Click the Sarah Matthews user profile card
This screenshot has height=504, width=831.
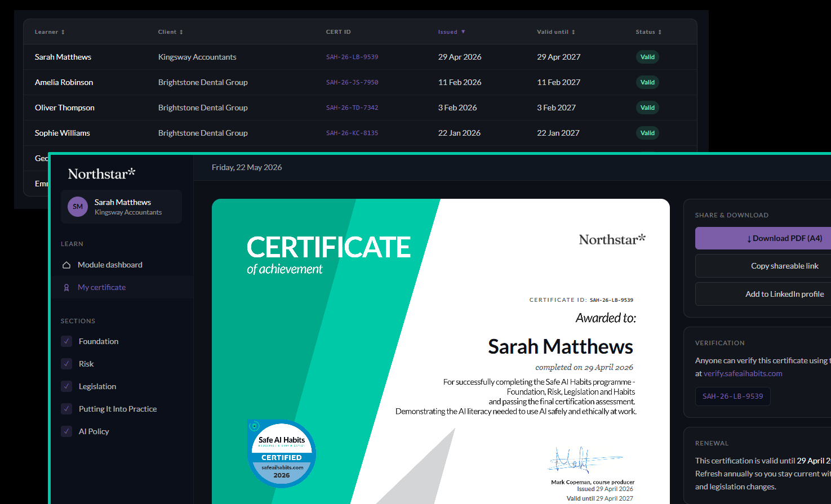(121, 207)
